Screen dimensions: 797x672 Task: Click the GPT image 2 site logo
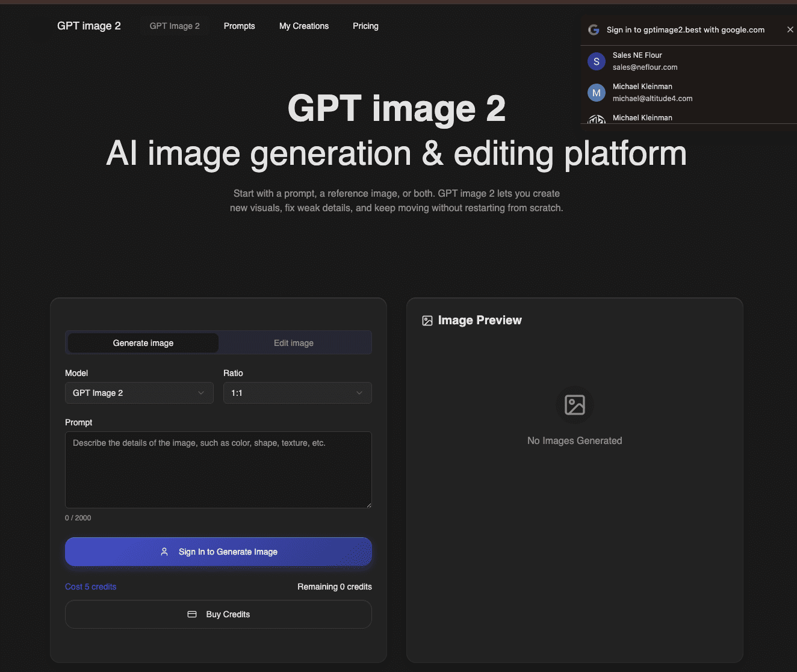(88, 26)
